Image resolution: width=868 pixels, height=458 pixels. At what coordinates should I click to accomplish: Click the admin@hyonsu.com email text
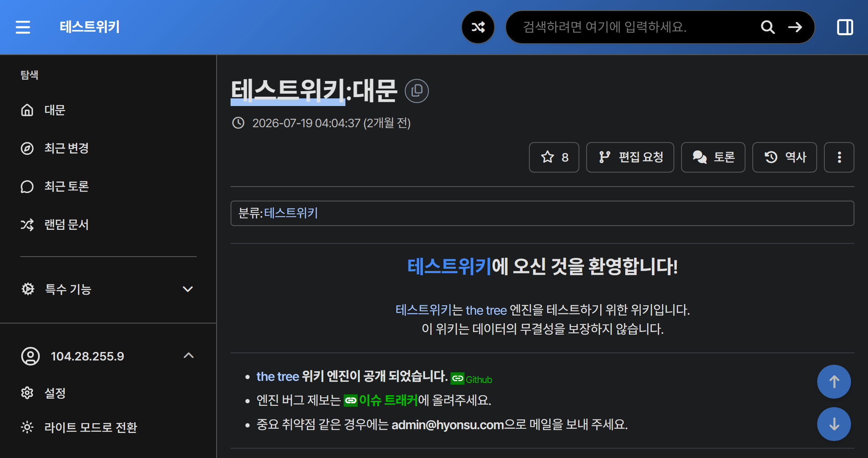(x=448, y=424)
